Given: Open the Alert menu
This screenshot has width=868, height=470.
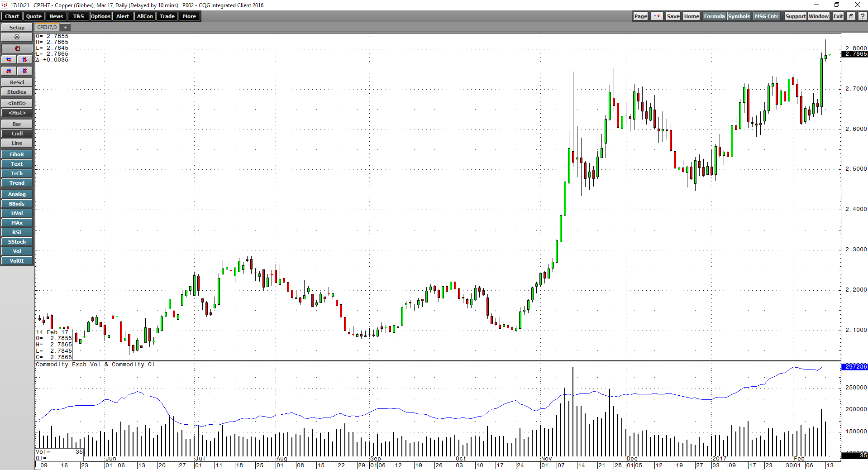Looking at the screenshot, I should click(123, 16).
